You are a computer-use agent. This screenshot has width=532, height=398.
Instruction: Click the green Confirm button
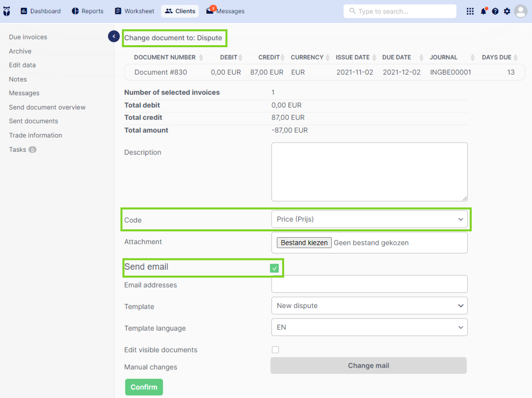[144, 387]
